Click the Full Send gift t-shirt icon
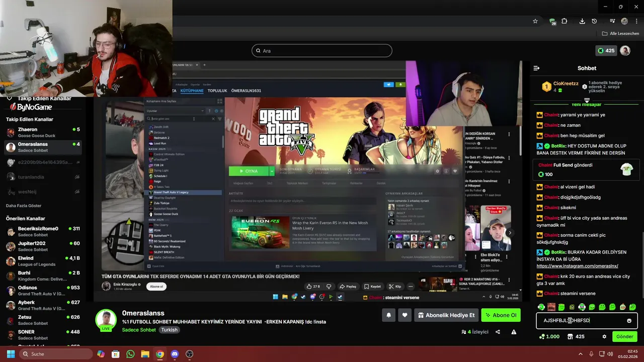 [626, 169]
